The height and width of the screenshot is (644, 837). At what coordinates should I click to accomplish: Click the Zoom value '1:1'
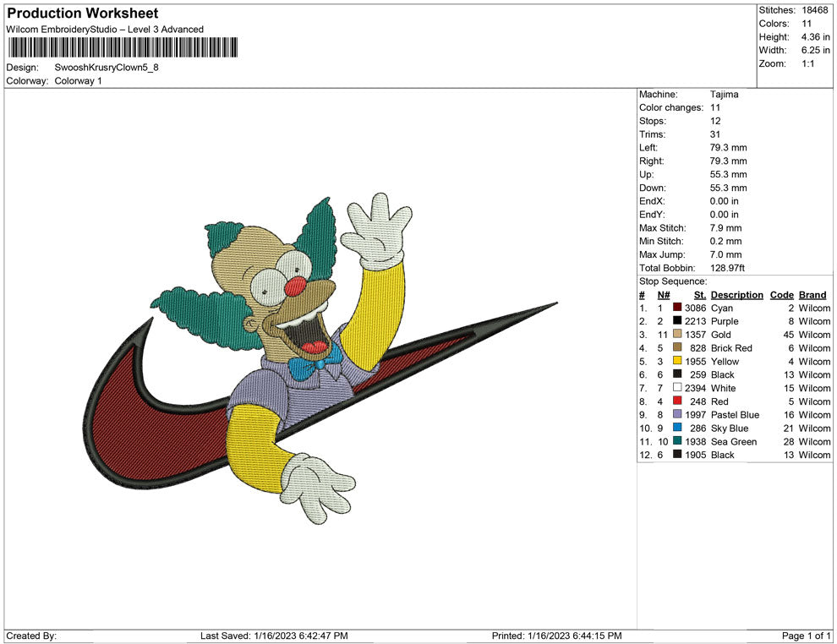pos(807,63)
